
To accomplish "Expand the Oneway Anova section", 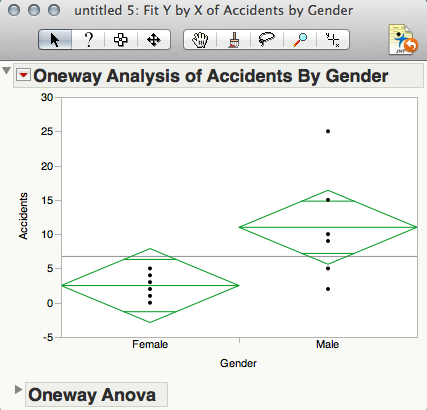I will (x=18, y=389).
